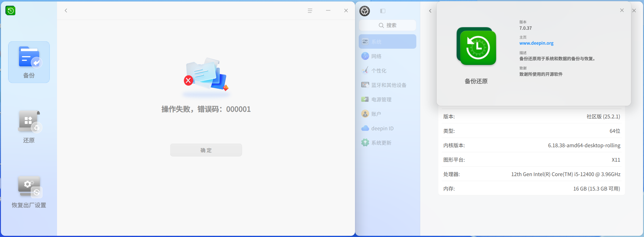The image size is (644, 237).
Task: Click the 16 GB (15.3 GB 可用) memory value
Action: click(596, 189)
